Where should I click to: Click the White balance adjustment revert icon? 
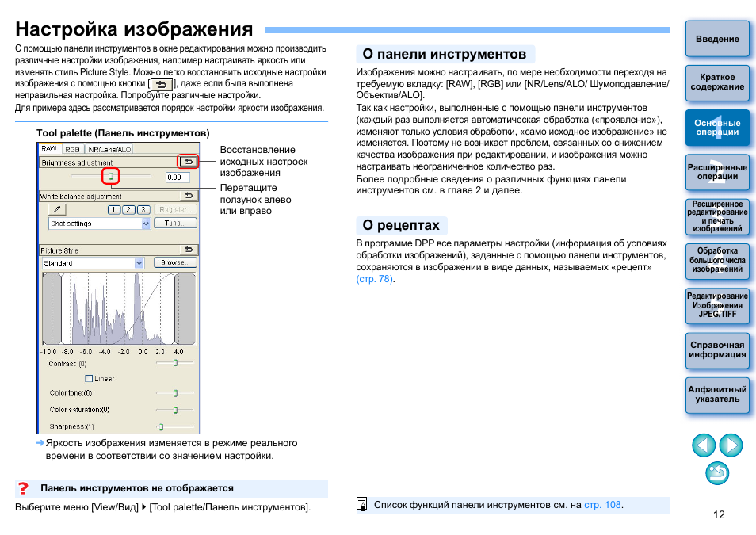click(x=189, y=196)
